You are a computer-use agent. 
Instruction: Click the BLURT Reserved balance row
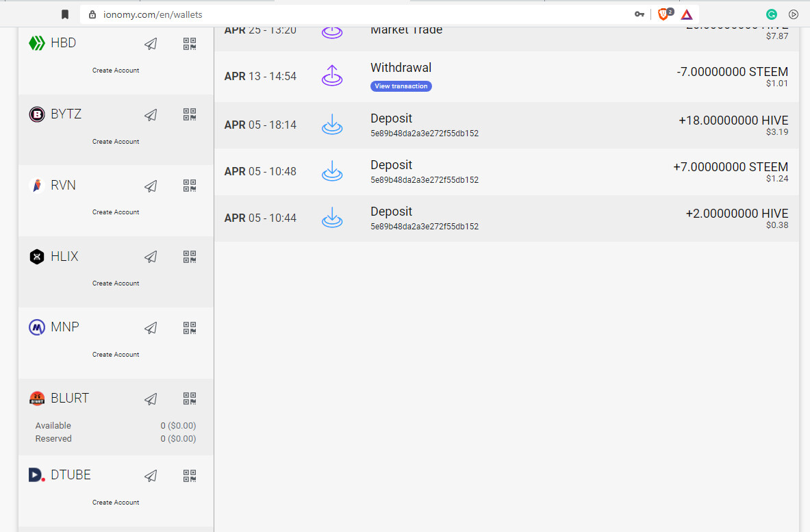[x=116, y=438]
